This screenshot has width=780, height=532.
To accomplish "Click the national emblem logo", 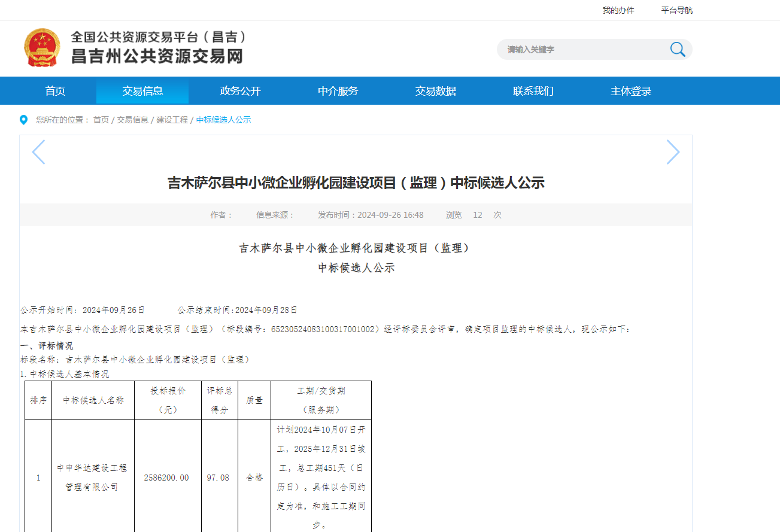I will [42, 47].
